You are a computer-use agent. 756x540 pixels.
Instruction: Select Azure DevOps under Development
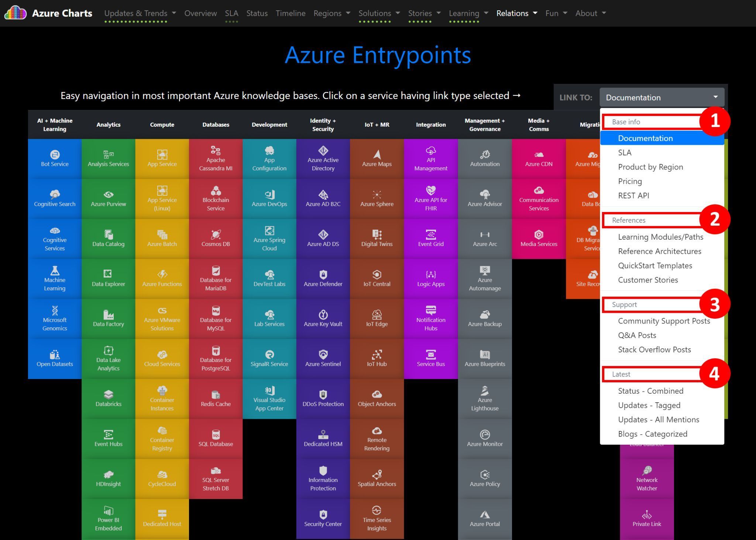(269, 198)
